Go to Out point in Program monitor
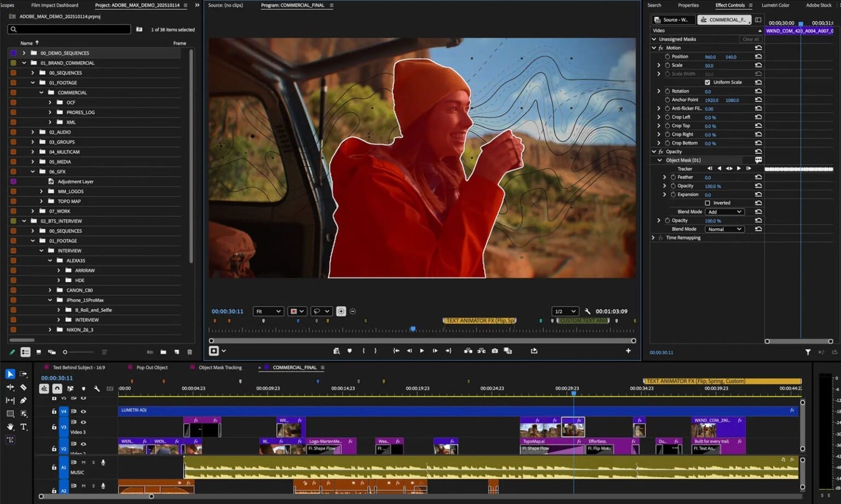 click(x=448, y=351)
